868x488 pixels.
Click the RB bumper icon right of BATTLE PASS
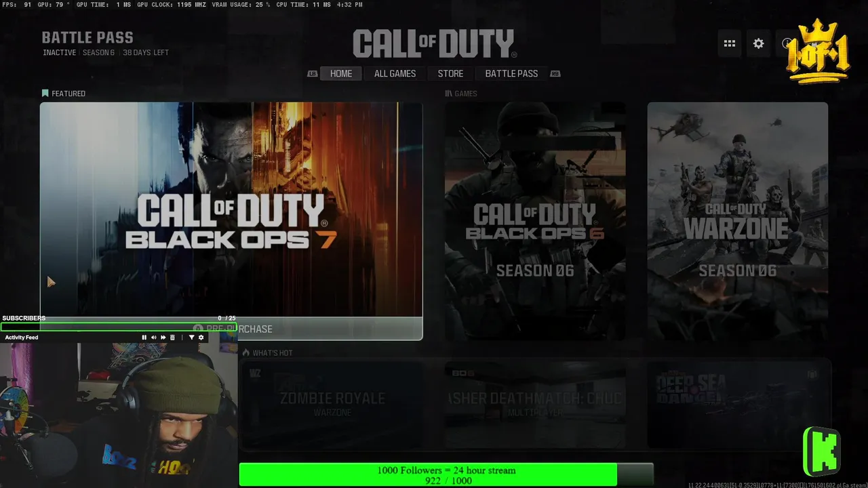[555, 74]
